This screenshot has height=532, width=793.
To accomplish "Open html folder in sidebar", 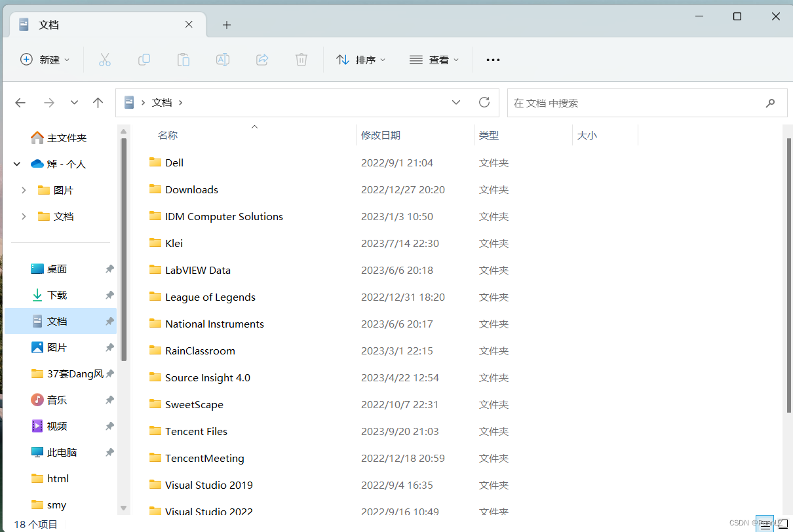I will (x=60, y=478).
